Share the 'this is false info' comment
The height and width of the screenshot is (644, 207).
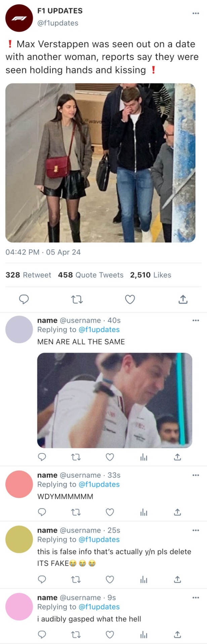pos(178,579)
